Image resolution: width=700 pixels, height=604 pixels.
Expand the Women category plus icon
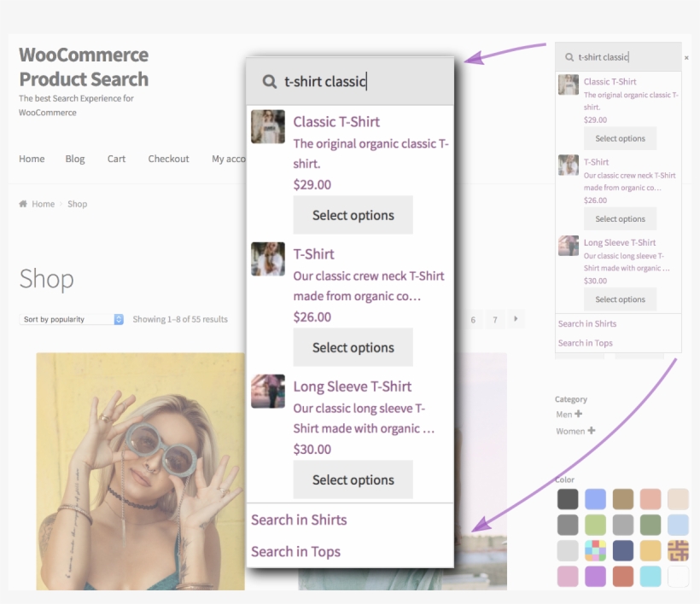pos(592,431)
